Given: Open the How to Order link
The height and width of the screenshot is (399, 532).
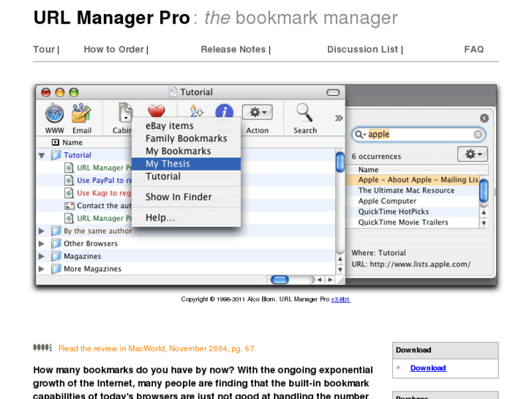Looking at the screenshot, I should [x=114, y=50].
